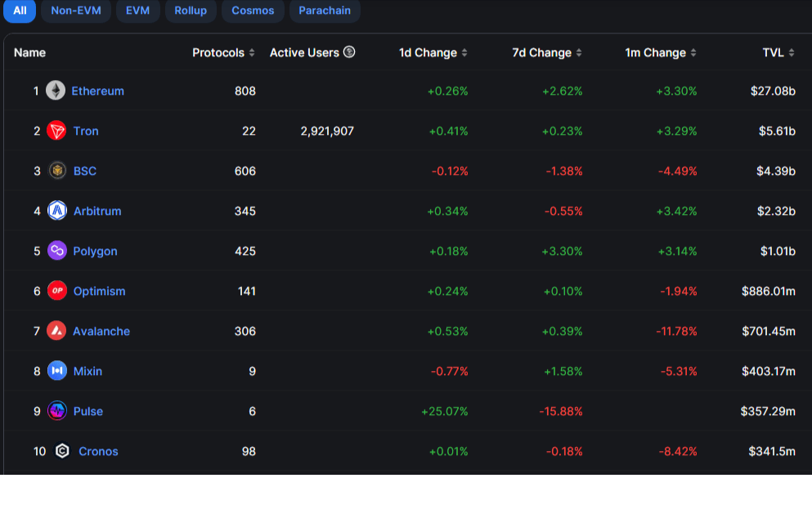Select the All chains filter tab
This screenshot has height=505, width=812.
[x=20, y=11]
